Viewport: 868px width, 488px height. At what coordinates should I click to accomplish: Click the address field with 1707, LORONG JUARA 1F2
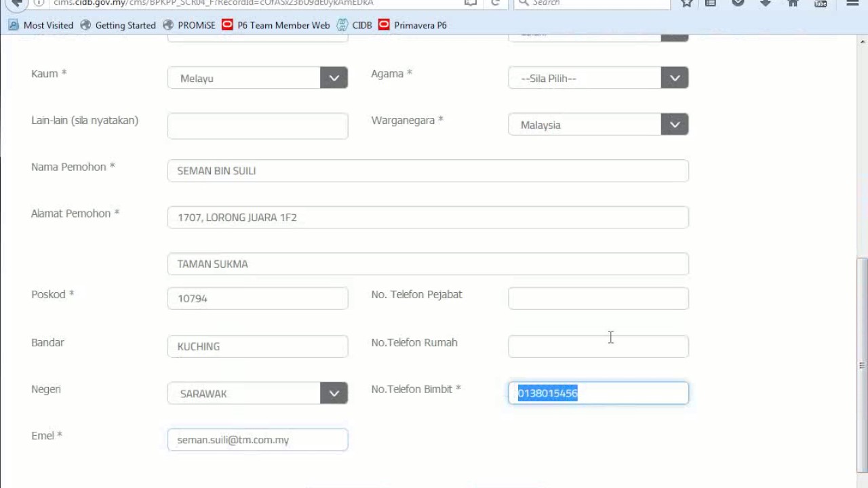[x=428, y=218]
